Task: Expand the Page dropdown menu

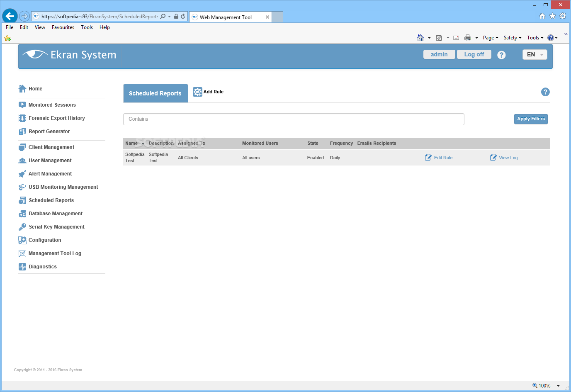Action: point(491,38)
